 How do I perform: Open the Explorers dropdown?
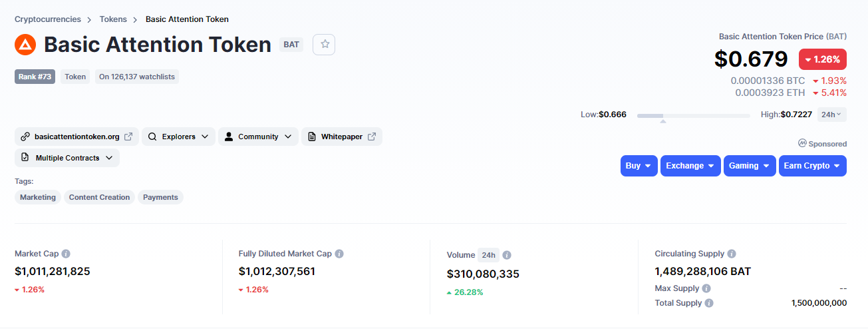[x=178, y=137]
